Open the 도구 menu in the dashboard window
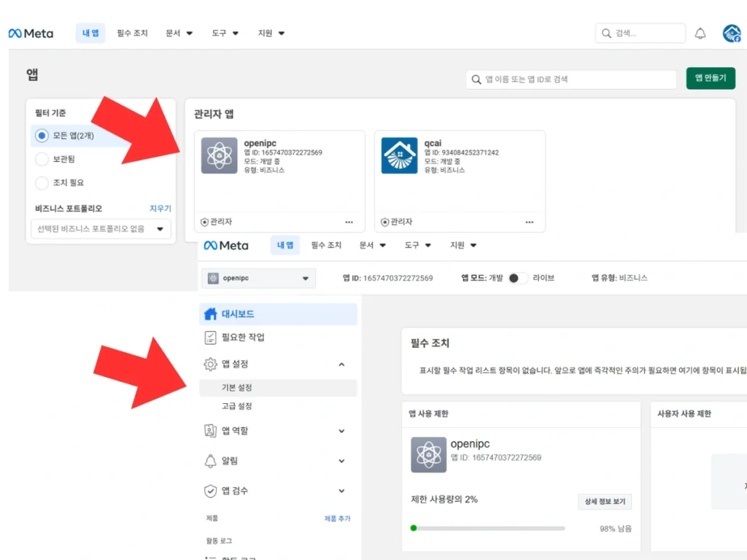This screenshot has width=747, height=560. (x=418, y=245)
